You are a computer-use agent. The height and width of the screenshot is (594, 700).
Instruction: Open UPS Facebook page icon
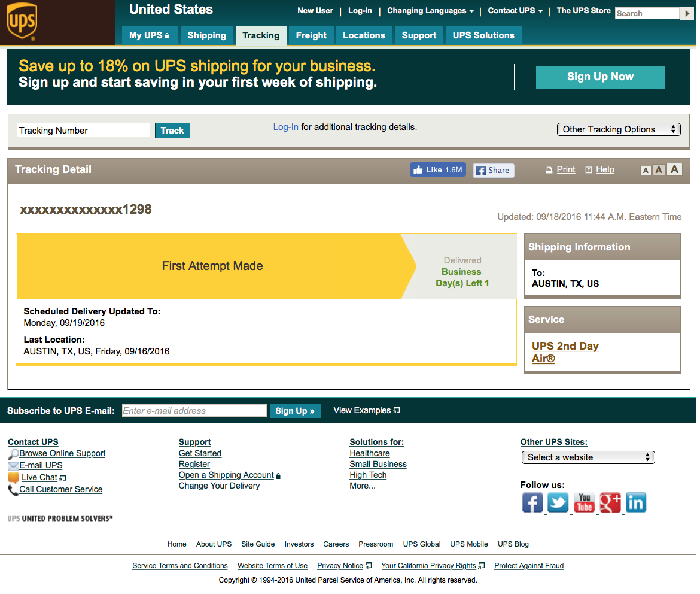click(532, 503)
